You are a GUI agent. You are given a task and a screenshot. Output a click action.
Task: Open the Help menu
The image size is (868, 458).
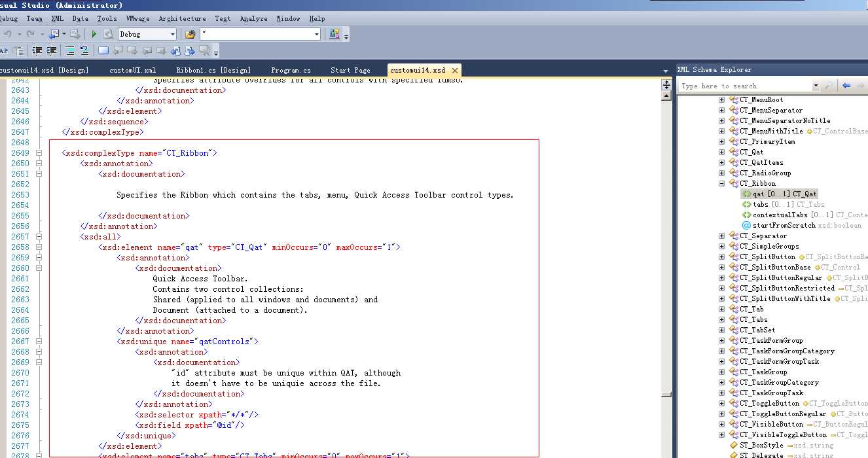point(317,19)
